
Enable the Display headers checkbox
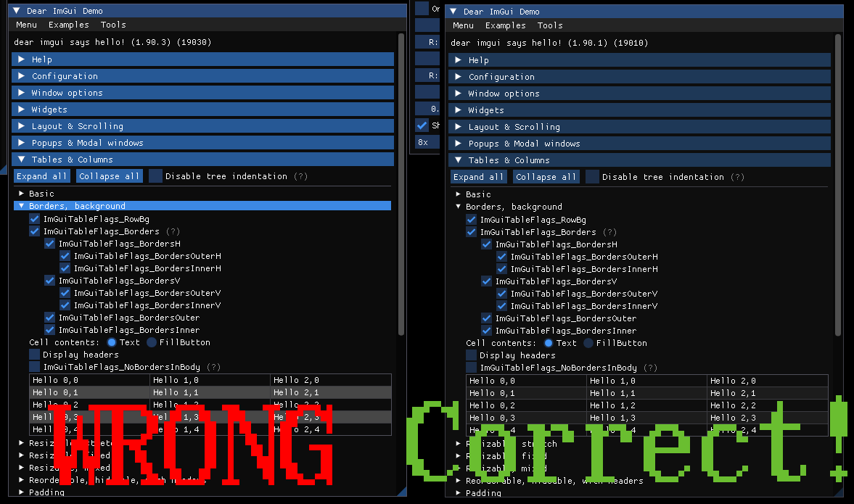34,355
